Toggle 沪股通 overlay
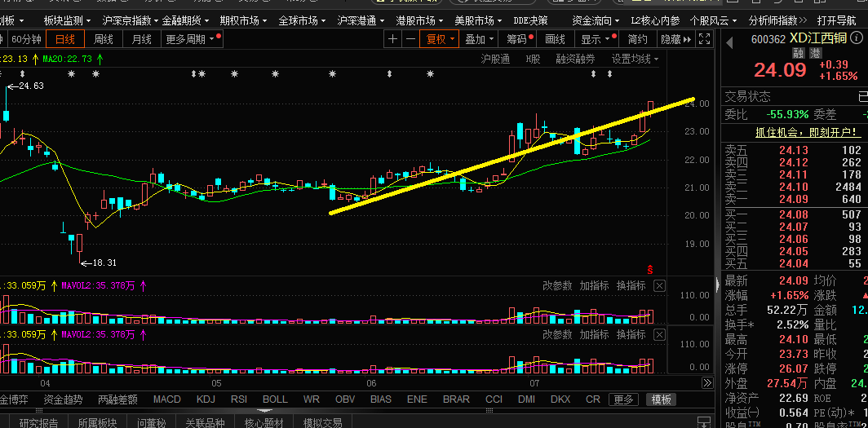868x428 pixels. (495, 60)
